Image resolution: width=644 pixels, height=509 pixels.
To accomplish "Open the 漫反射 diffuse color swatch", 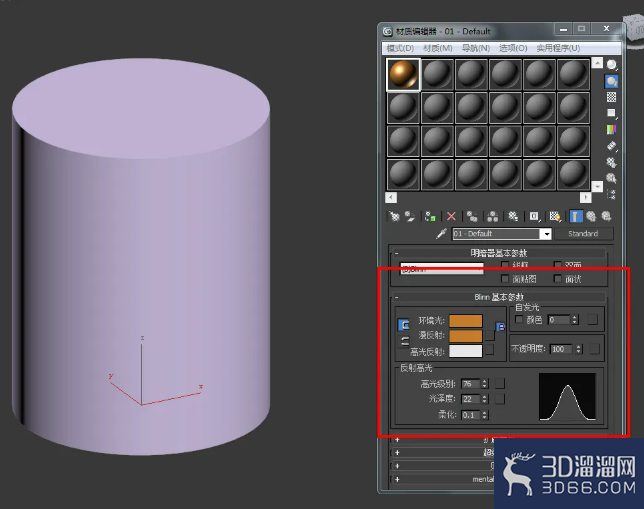I will coord(466,336).
